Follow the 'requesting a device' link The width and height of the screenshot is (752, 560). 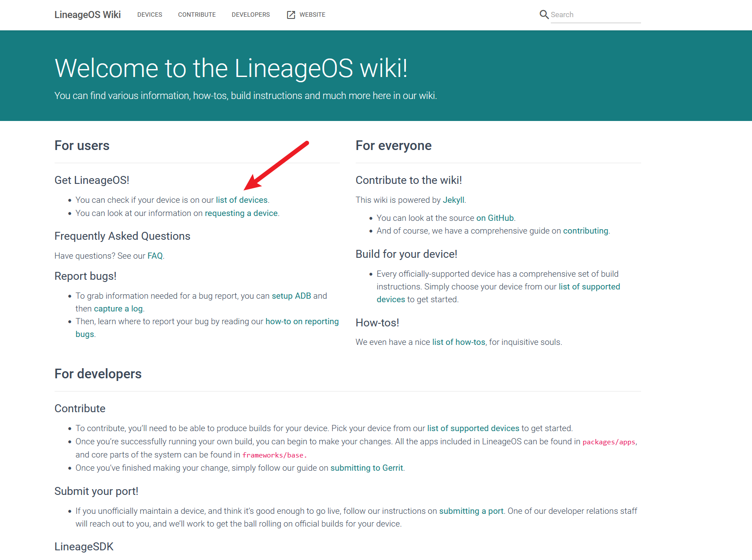241,213
